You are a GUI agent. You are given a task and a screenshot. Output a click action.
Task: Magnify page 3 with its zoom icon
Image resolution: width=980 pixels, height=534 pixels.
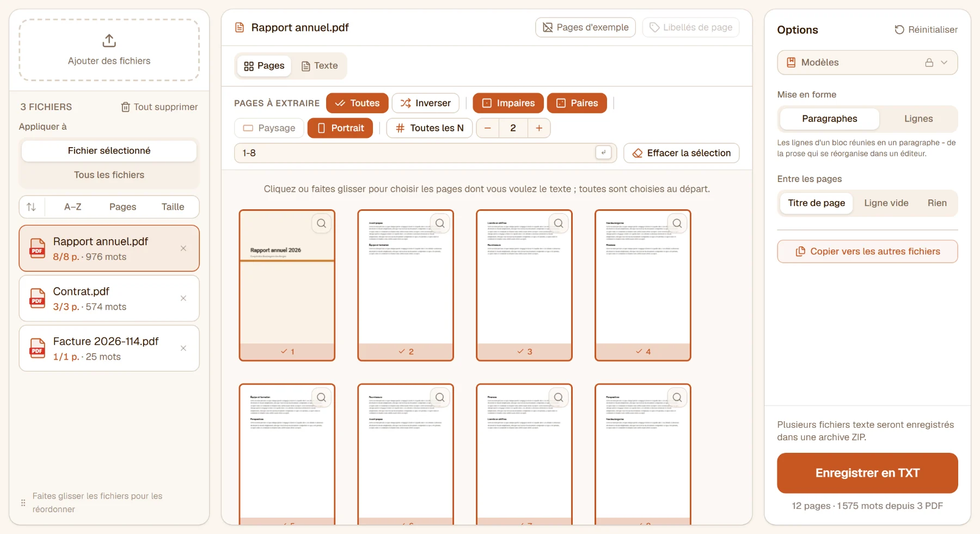coord(559,223)
